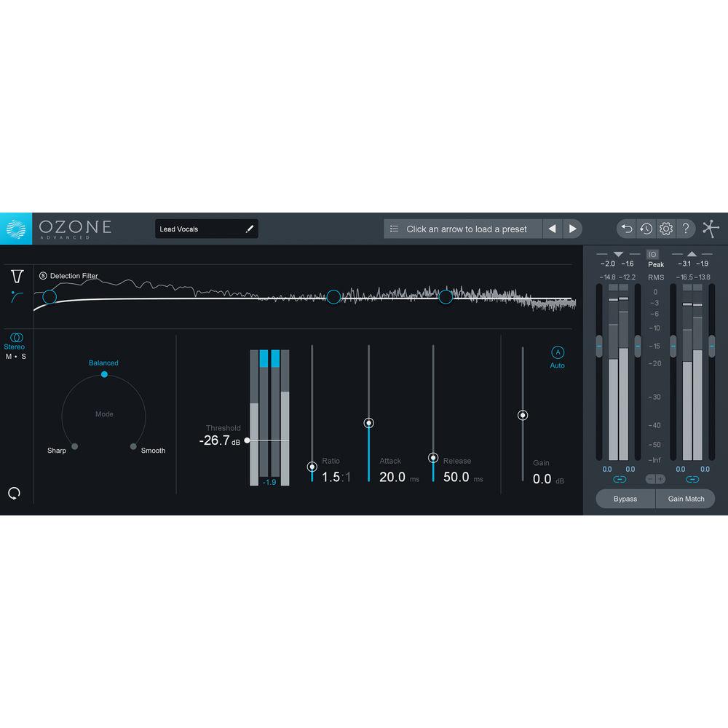Click the help question mark icon
Screen dimensions: 728x728
pos(686,228)
